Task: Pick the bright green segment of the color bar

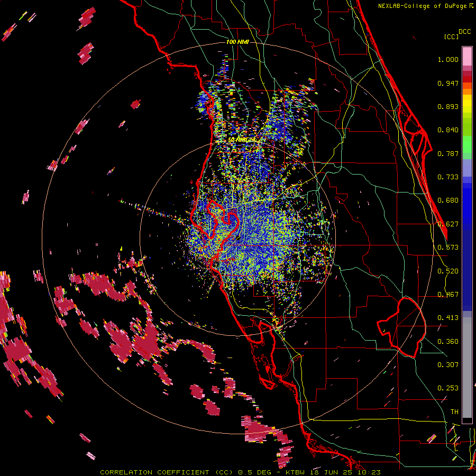Action: (467, 144)
